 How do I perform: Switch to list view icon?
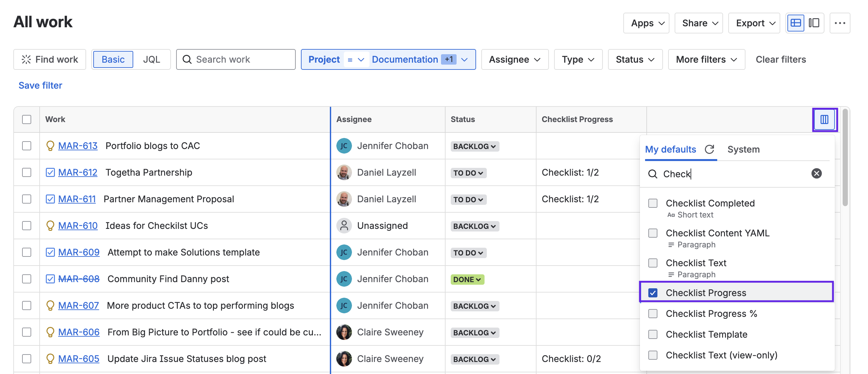coord(795,23)
